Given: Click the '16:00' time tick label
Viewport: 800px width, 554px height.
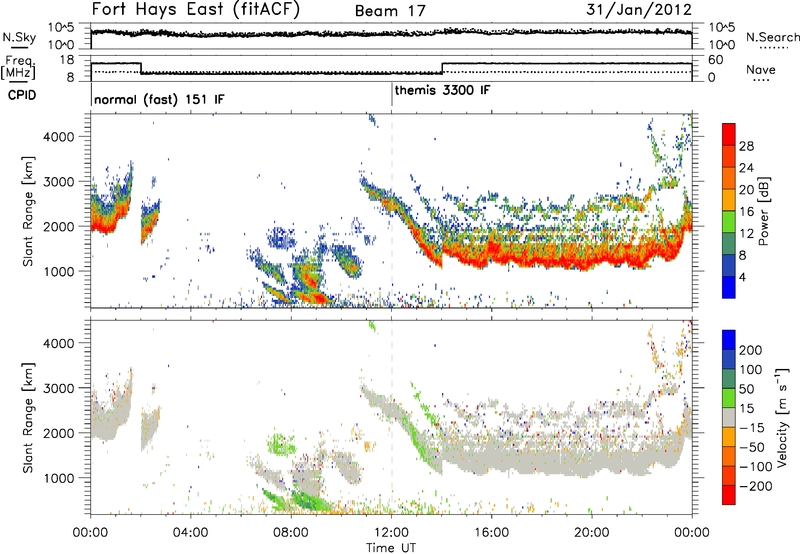Looking at the screenshot, I should (x=491, y=533).
